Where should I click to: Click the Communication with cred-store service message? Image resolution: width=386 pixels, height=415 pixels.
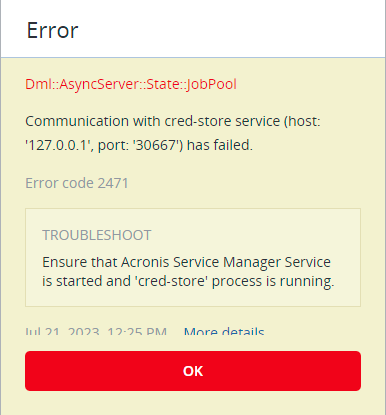(173, 133)
